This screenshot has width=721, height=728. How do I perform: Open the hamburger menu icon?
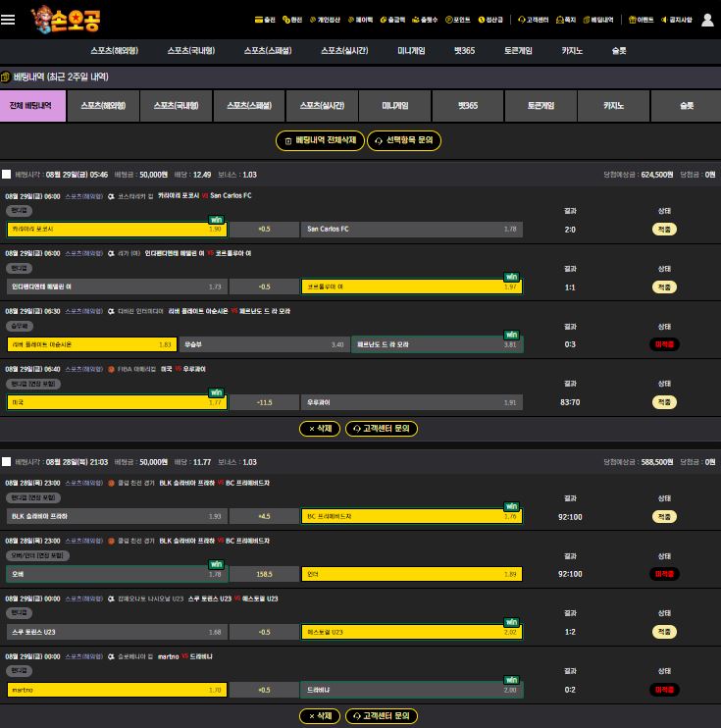click(x=9, y=20)
